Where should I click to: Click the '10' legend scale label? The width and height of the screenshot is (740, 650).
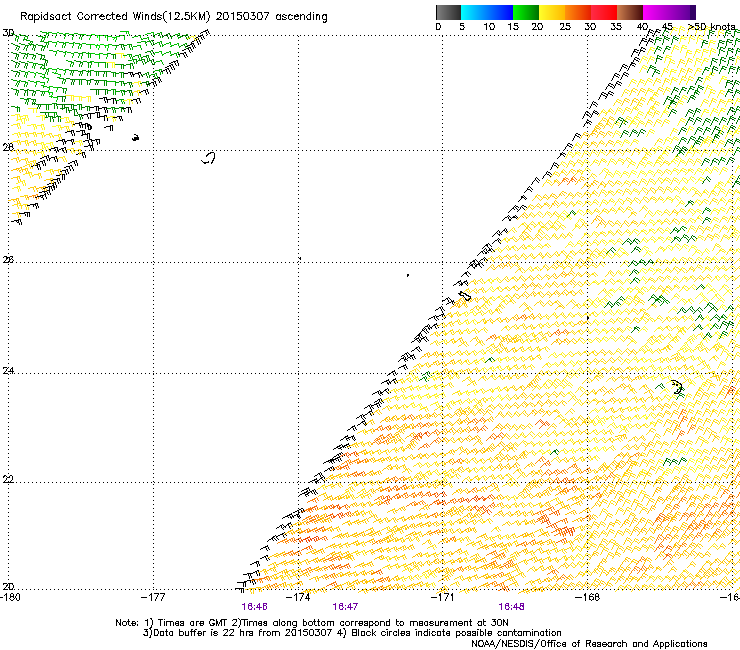[489, 27]
